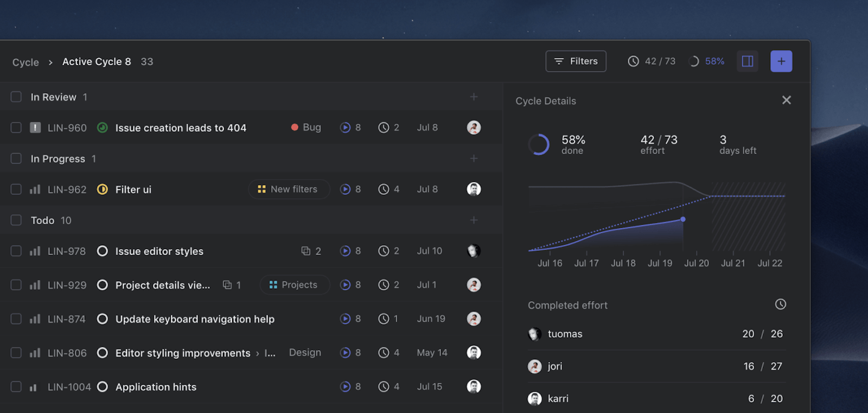This screenshot has width=868, height=413.
Task: Click the in-progress status icon on LIN-962
Action: (x=102, y=189)
